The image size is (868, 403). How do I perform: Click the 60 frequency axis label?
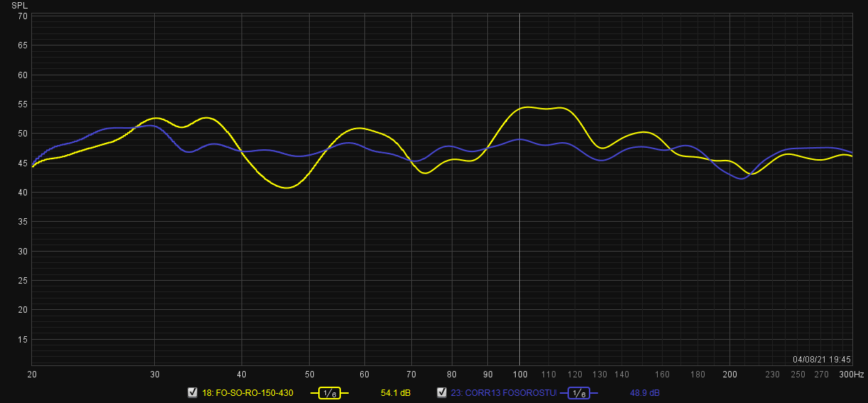[364, 374]
